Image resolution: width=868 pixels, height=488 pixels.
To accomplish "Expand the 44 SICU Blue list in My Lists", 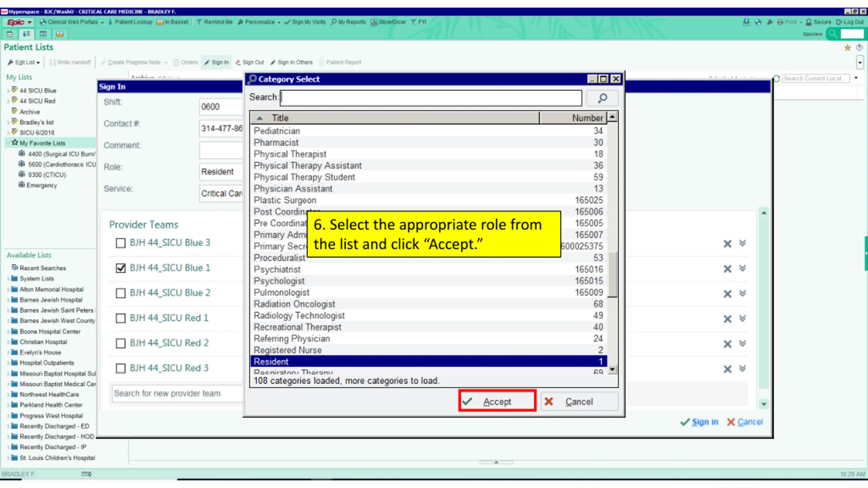I will (8, 91).
